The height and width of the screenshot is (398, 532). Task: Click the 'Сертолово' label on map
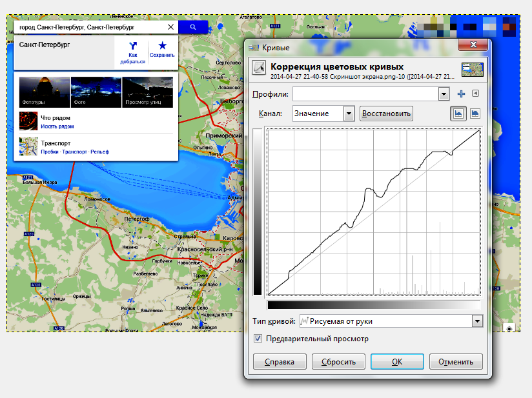click(229, 63)
